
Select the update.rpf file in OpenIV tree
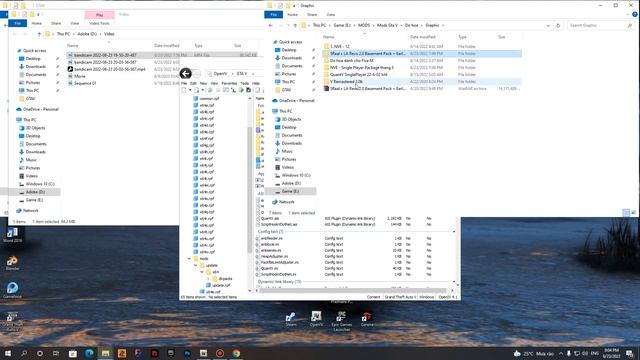[x=218, y=285]
